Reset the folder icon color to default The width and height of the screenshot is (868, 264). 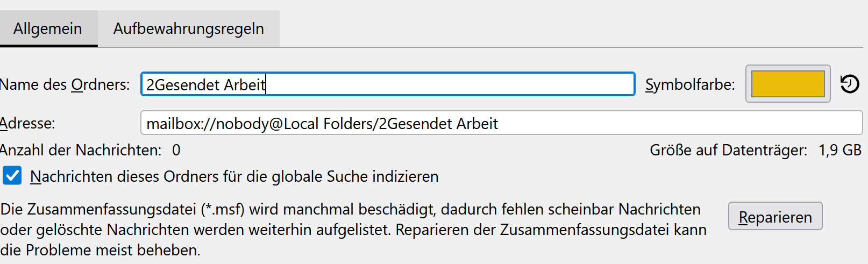[850, 84]
